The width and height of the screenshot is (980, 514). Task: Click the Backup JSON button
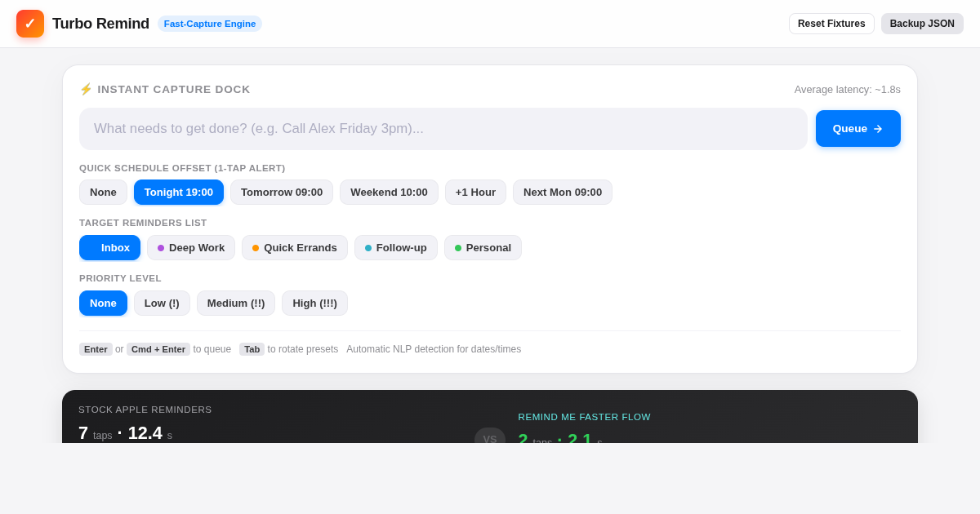click(x=922, y=24)
